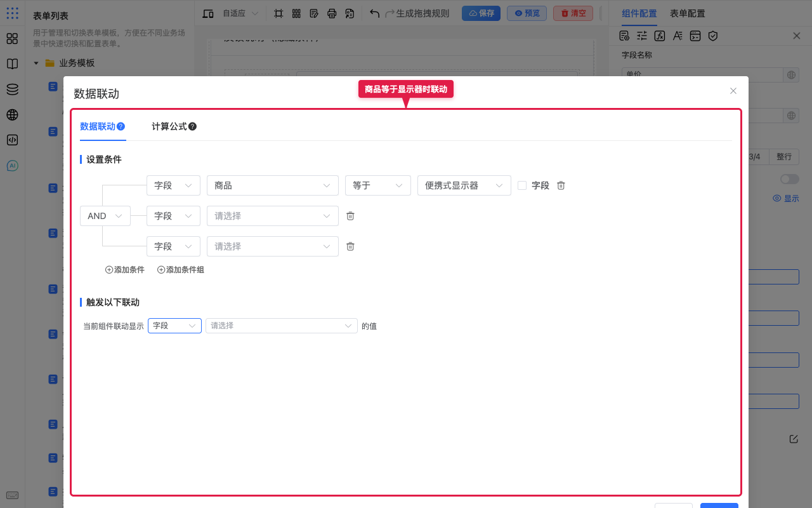
Task: Open 请选择 dropdown in third condition row
Action: (x=273, y=246)
